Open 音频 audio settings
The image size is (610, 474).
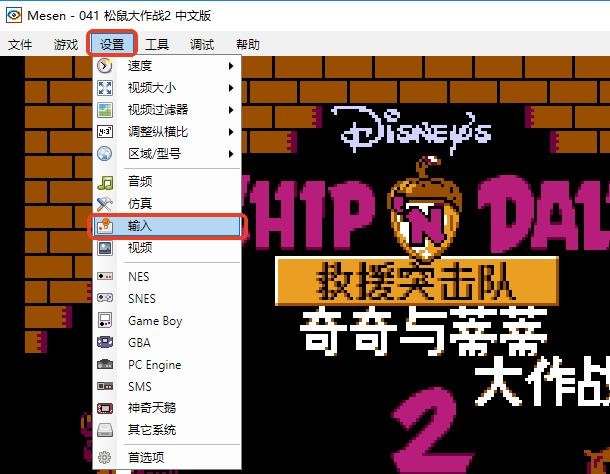pos(167,182)
